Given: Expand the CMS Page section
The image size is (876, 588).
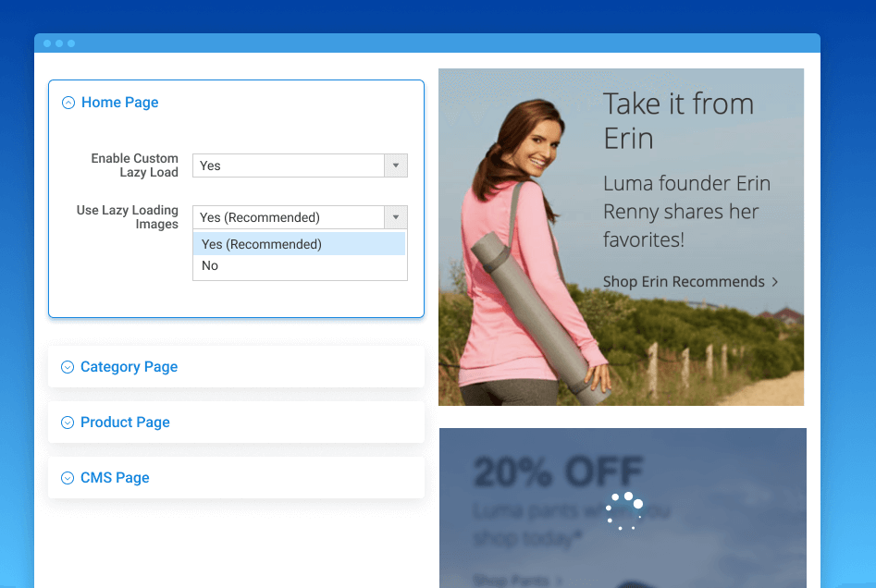Looking at the screenshot, I should (115, 478).
